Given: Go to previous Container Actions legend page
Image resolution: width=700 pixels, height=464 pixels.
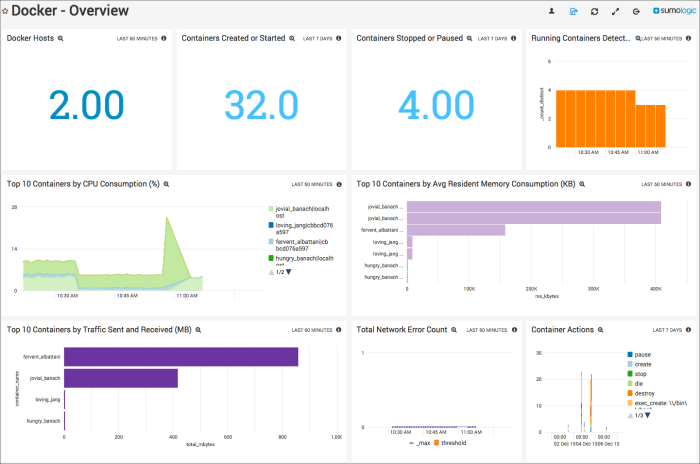Looking at the screenshot, I should click(630, 414).
